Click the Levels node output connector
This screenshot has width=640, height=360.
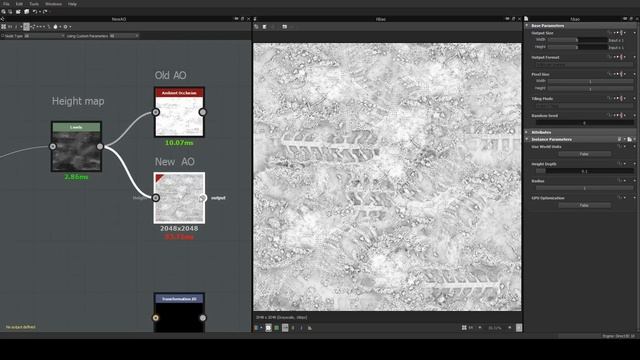click(100, 147)
